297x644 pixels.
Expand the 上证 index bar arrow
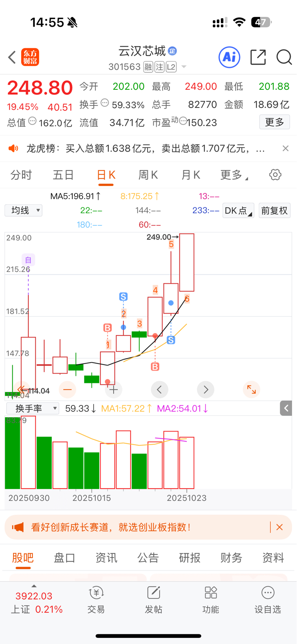pyautogui.click(x=34, y=586)
